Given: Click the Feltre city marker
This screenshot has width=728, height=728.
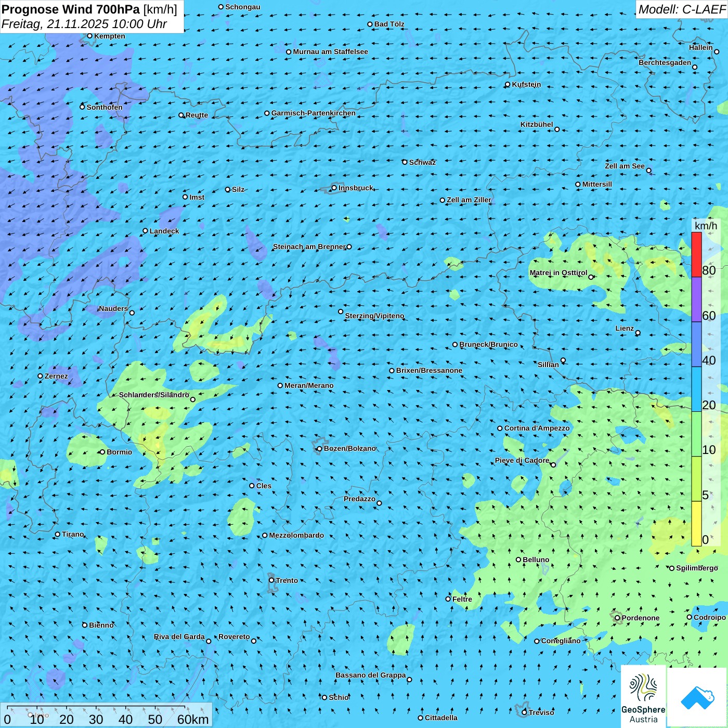Looking at the screenshot, I should (x=448, y=599).
